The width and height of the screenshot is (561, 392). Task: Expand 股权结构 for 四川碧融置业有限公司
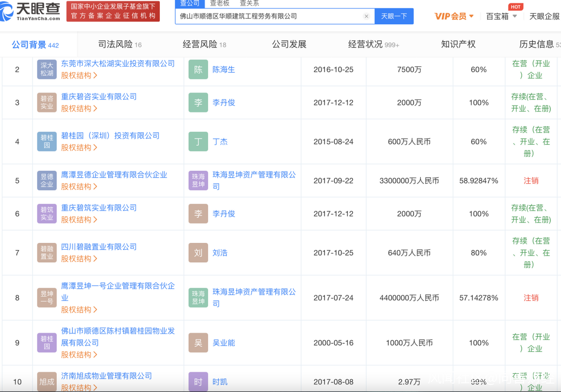(79, 258)
